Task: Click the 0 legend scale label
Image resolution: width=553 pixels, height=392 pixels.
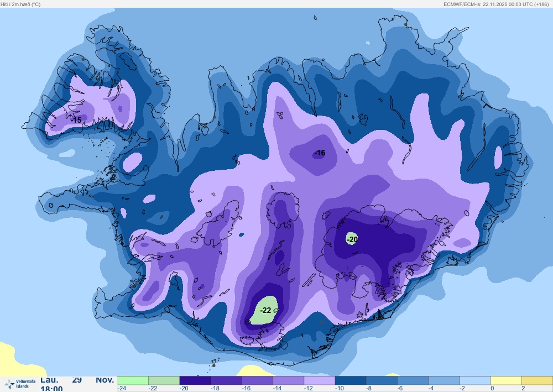Action: 492,389
